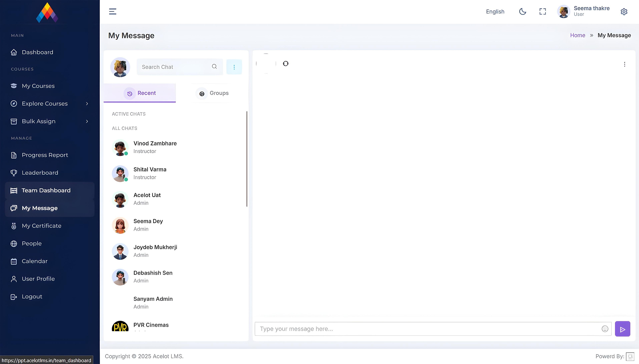
Task: Expand Bulk Assign submenu
Action: click(x=87, y=121)
